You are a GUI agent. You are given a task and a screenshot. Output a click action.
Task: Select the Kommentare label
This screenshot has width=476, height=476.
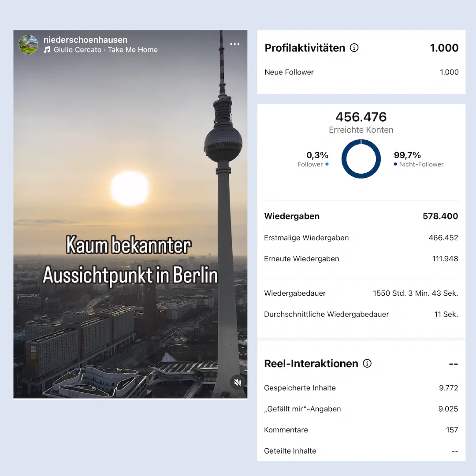coord(286,430)
